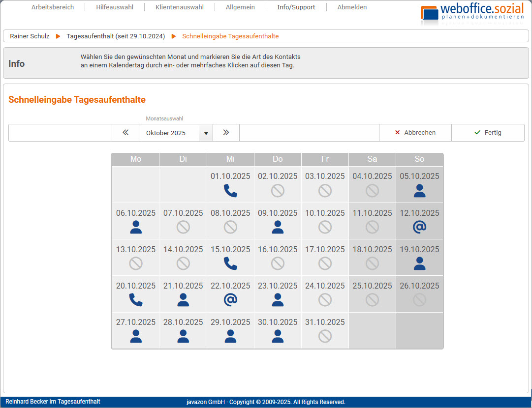Viewport: 532px width, 408px height.
Task: Toggle the no-contact symbol on 13.10.2025
Action: coord(136,263)
